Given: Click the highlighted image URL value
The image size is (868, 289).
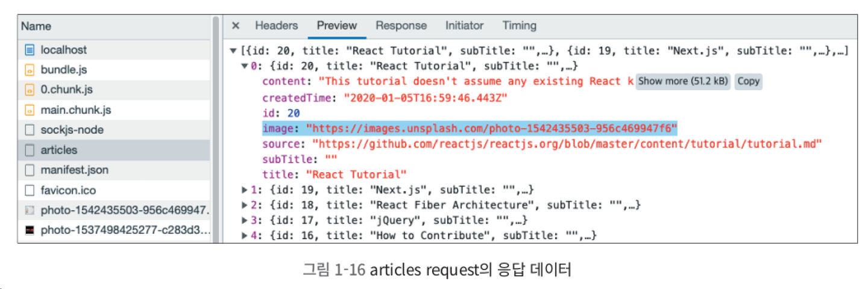Looking at the screenshot, I should tap(491, 128).
